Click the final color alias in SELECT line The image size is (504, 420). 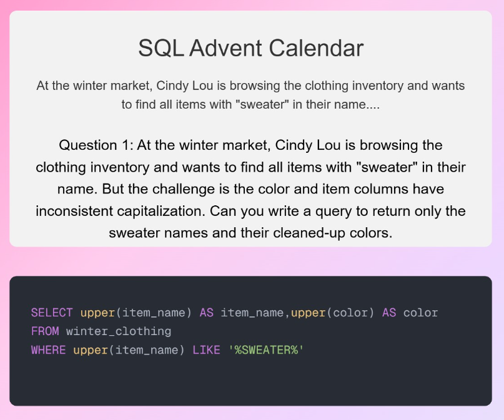[420, 313]
